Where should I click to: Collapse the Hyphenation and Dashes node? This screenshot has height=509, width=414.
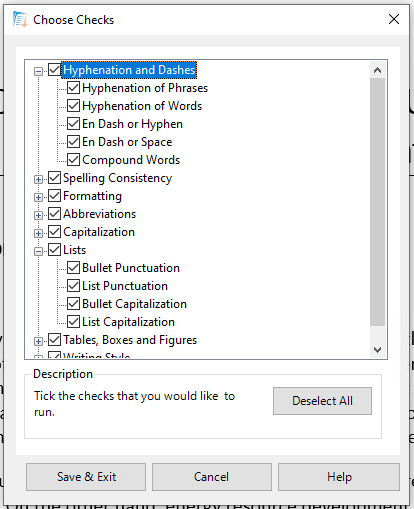pyautogui.click(x=38, y=71)
